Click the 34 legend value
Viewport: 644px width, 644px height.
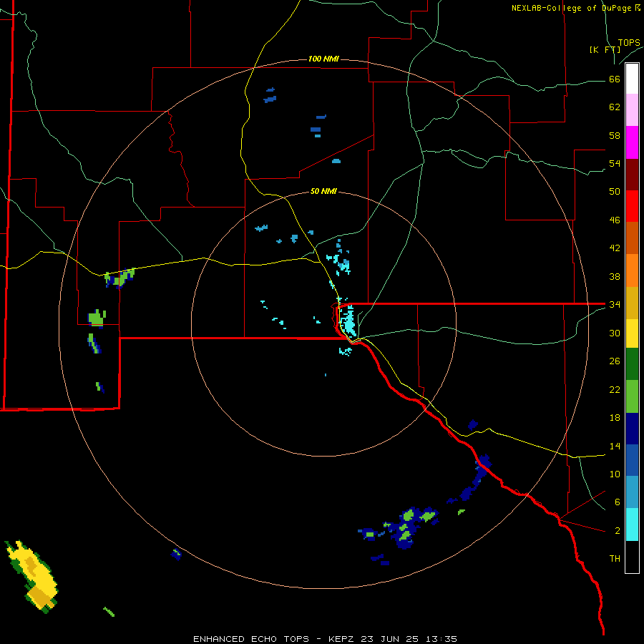tap(615, 305)
